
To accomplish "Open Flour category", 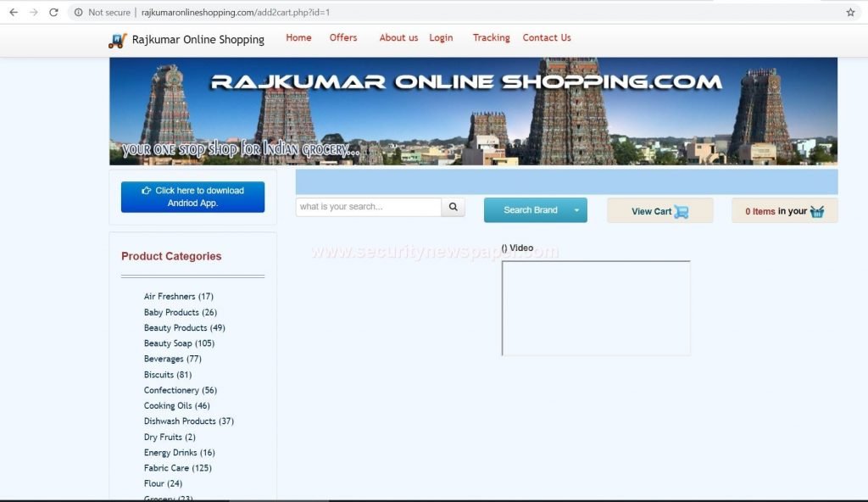I will pos(163,483).
